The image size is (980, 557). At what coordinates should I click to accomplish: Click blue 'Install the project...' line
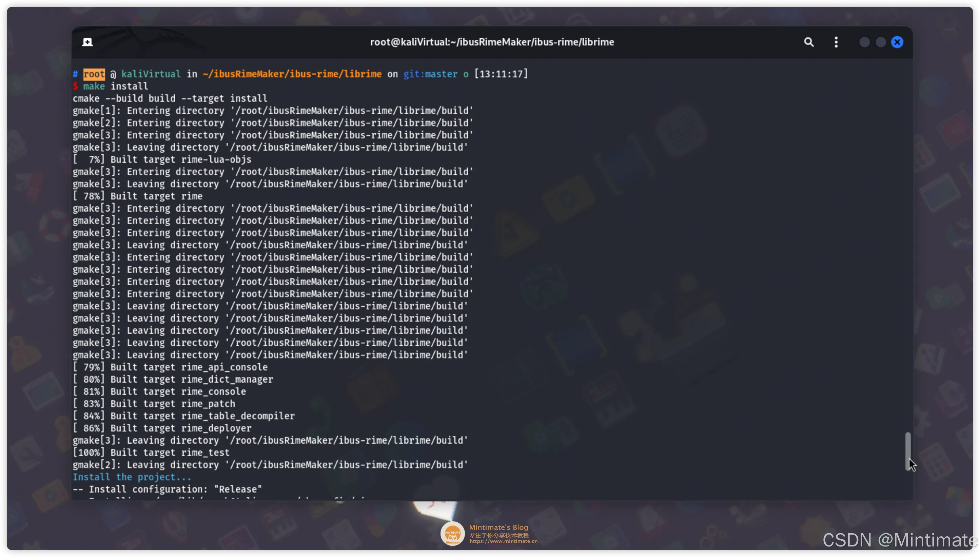[132, 477]
